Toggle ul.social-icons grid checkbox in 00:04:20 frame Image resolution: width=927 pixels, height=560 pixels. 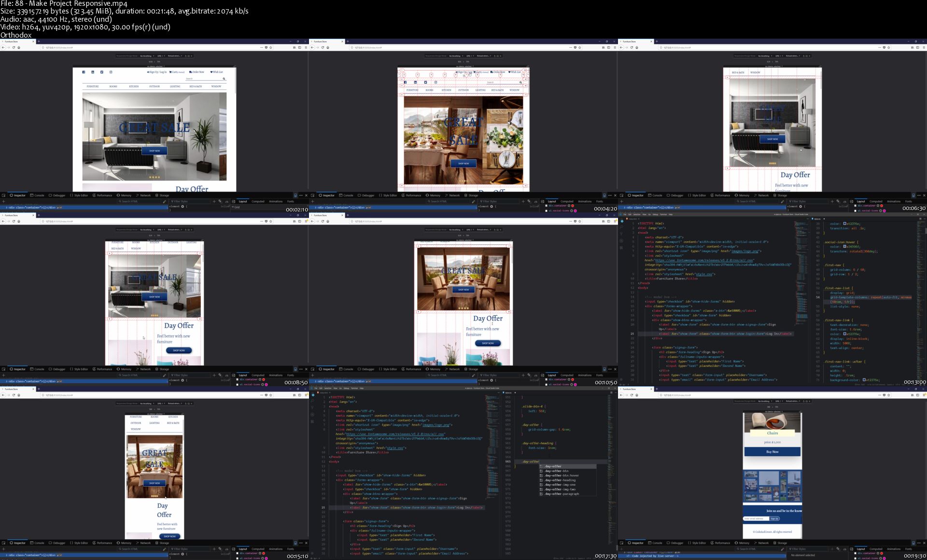point(546,210)
